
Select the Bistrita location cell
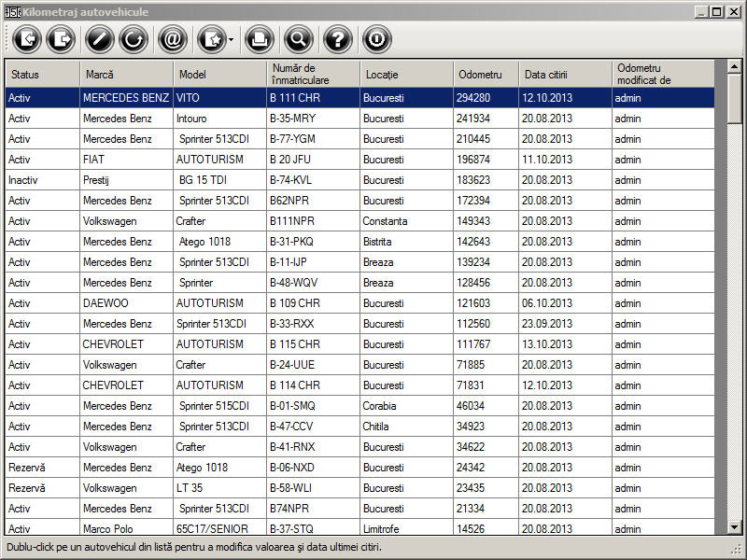(406, 242)
